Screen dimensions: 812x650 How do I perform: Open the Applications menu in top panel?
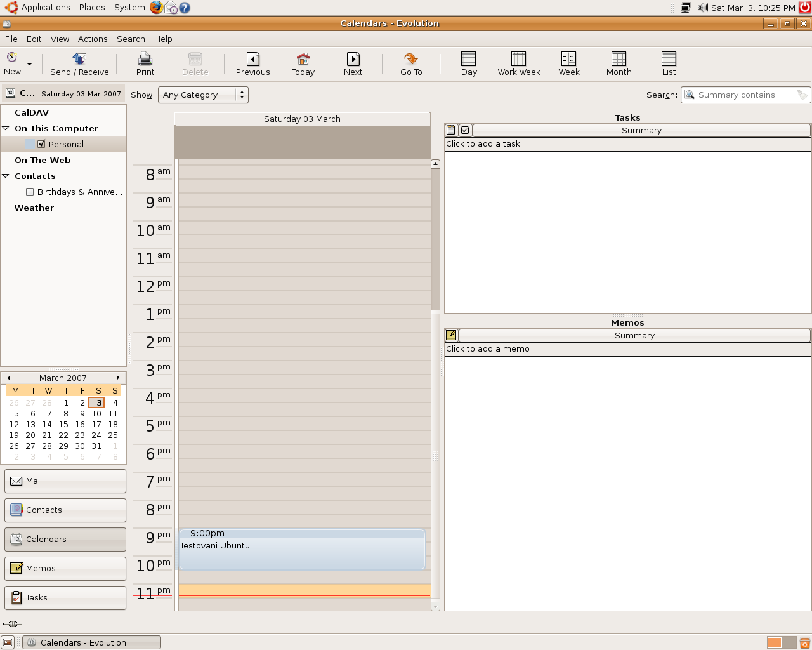[x=46, y=8]
